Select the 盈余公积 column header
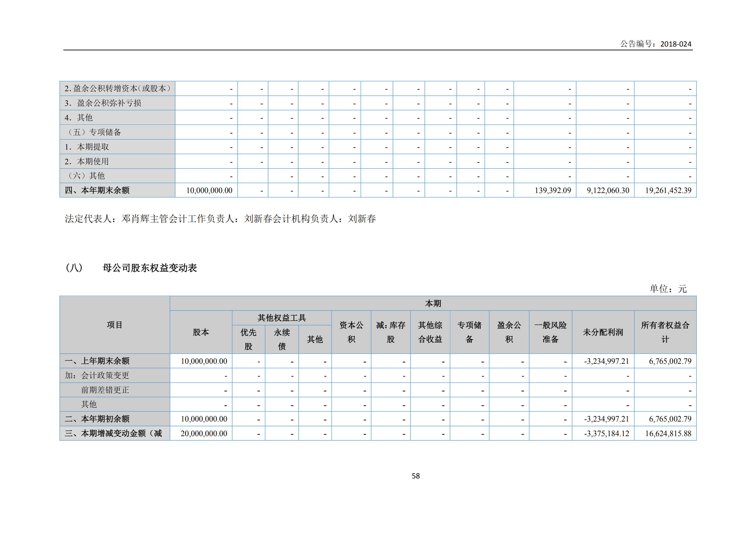 click(509, 332)
